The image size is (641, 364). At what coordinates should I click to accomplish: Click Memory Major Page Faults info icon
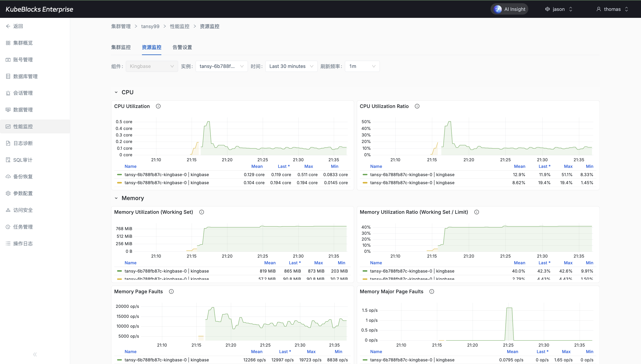432,292
